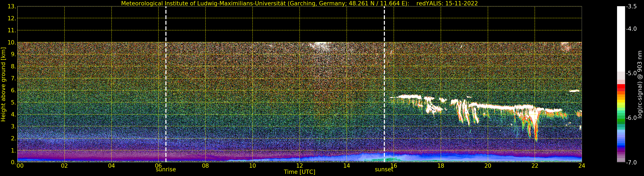
Task: Click colorbar tick label '-4.0'
Action: 631,29
